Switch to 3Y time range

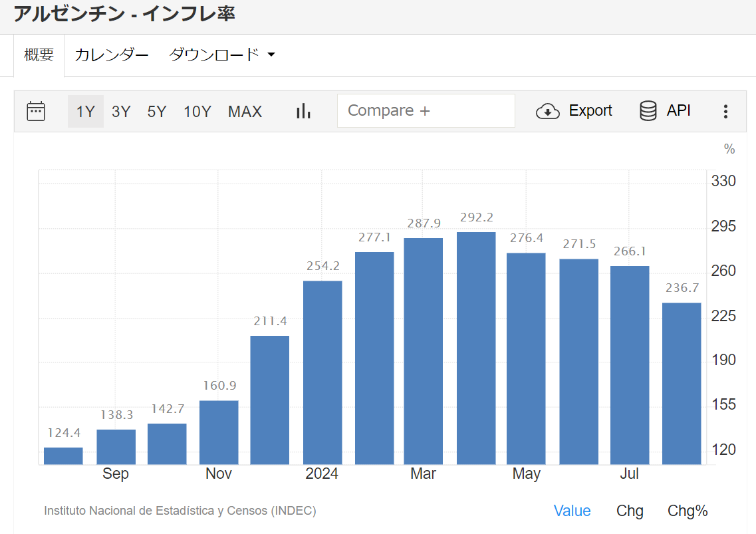tap(121, 111)
